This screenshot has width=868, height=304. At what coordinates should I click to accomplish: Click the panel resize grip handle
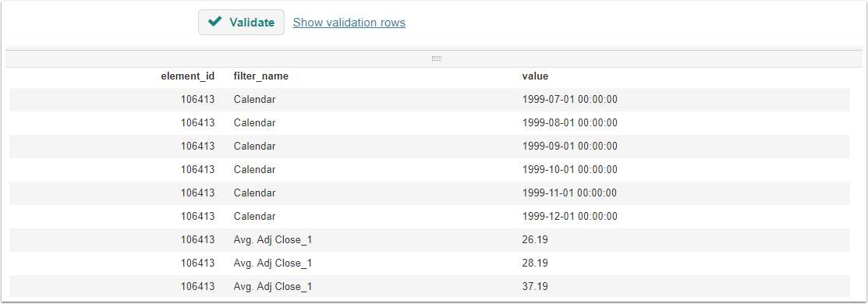tap(437, 58)
